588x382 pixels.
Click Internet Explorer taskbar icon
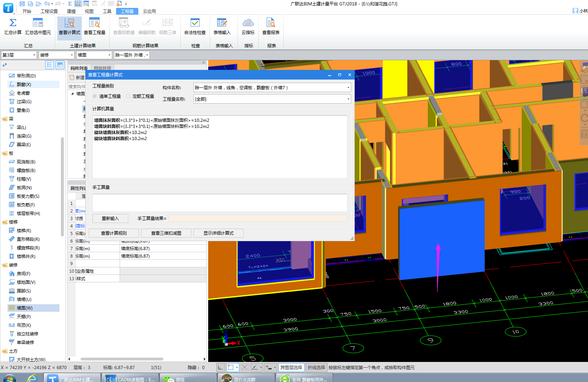[32, 378]
